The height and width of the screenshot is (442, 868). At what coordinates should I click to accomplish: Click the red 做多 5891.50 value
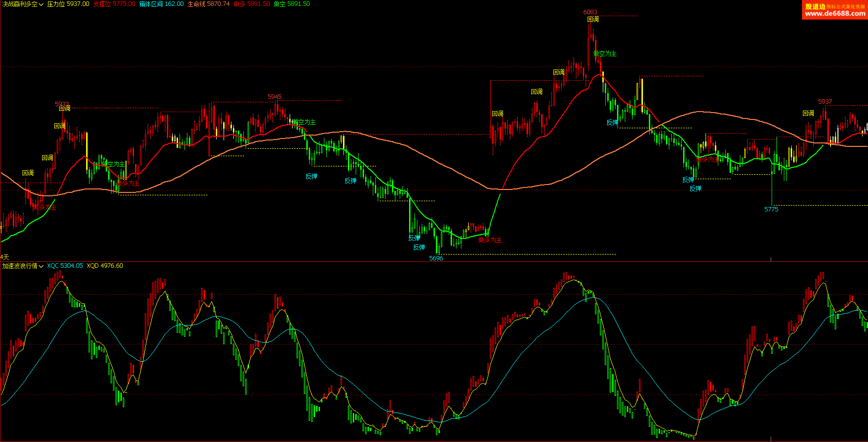coord(251,4)
